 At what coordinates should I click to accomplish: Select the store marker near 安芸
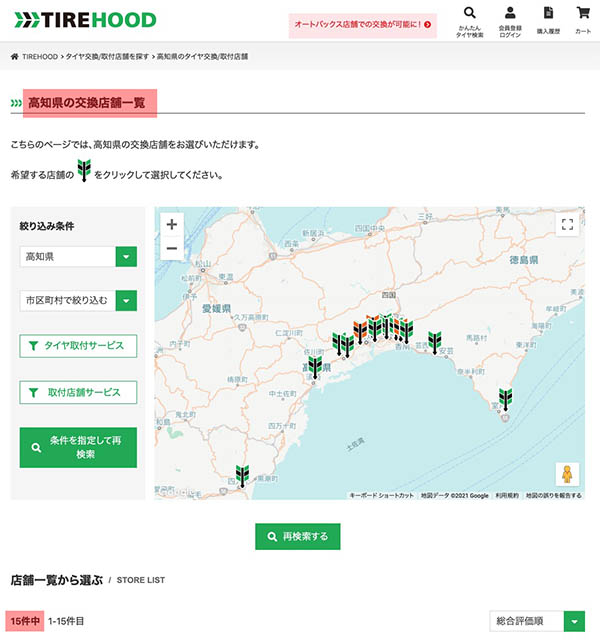tap(435, 342)
